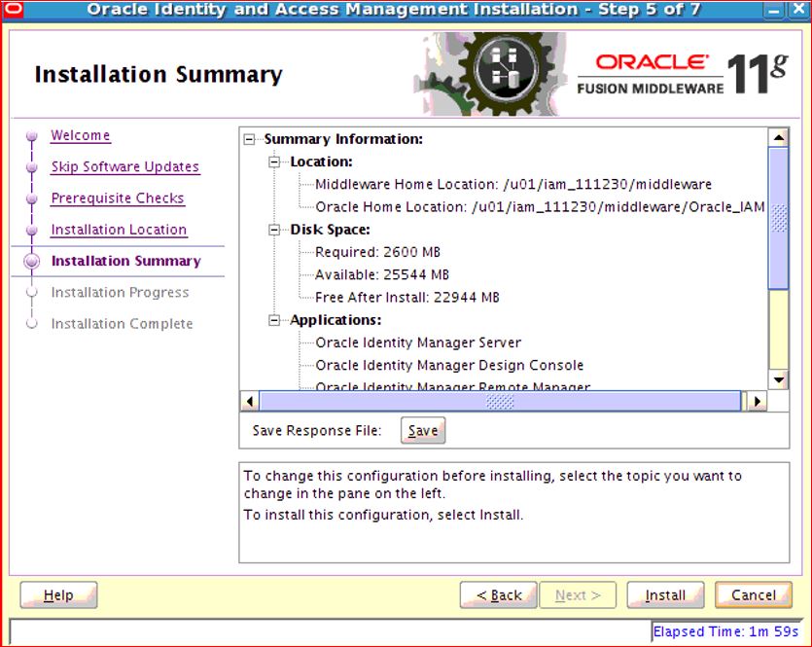The height and width of the screenshot is (647, 812).
Task: Click the Oracle logo icon in the title bar
Action: point(12,9)
